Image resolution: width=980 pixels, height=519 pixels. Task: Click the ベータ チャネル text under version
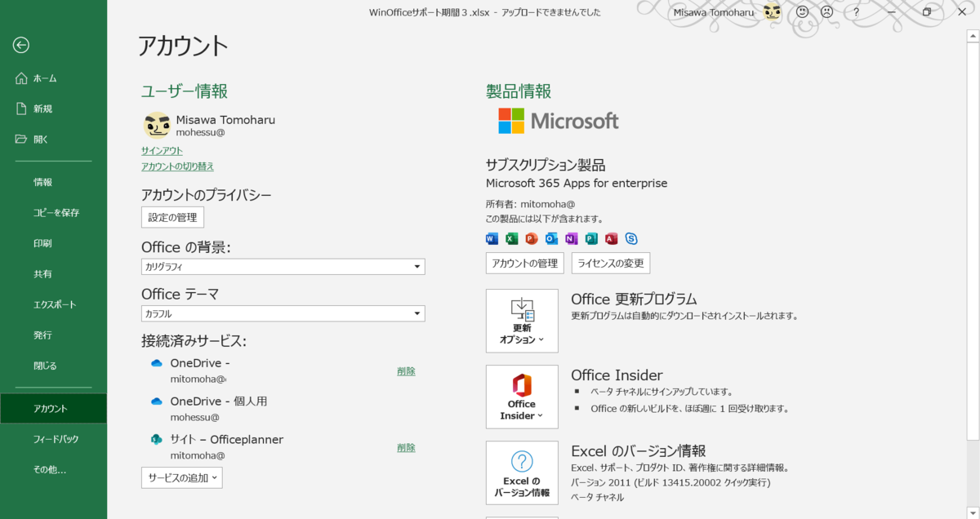click(596, 497)
